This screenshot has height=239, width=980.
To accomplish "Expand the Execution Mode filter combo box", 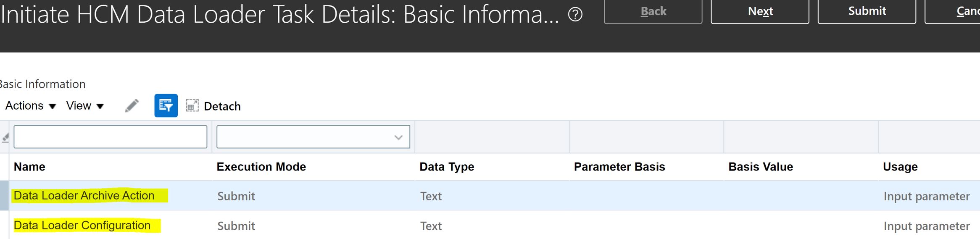I will pyautogui.click(x=398, y=137).
